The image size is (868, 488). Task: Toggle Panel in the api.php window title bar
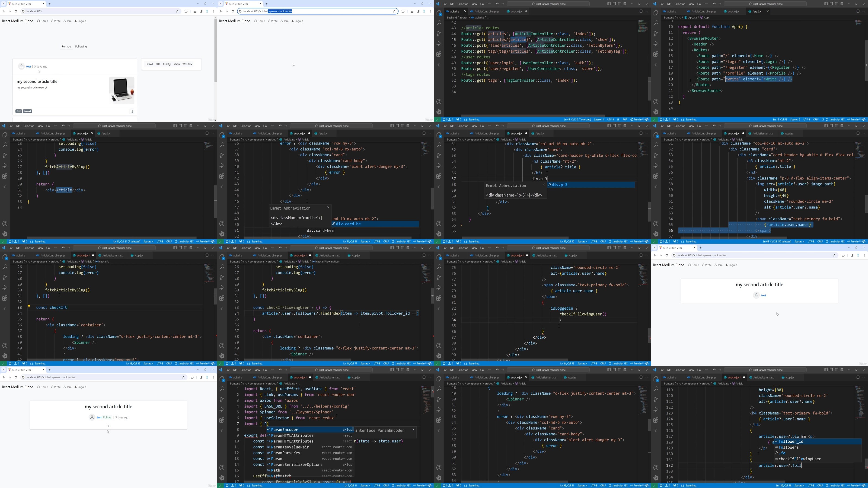tap(614, 4)
